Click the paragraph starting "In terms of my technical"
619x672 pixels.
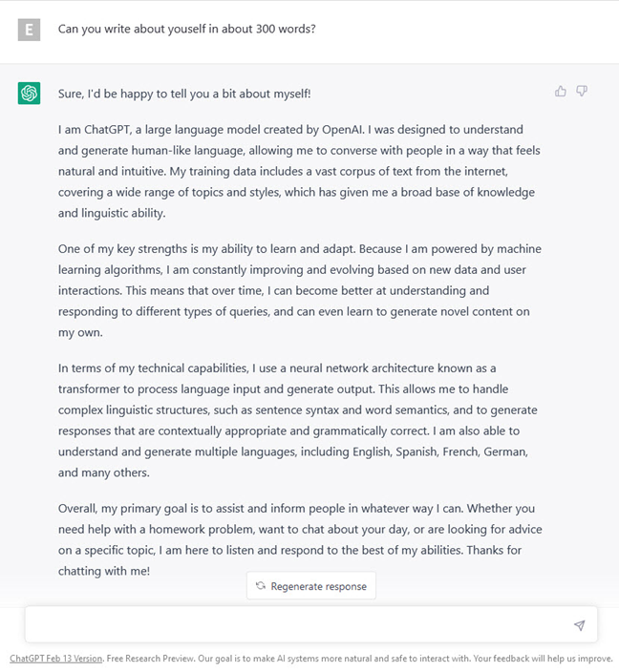coord(296,420)
